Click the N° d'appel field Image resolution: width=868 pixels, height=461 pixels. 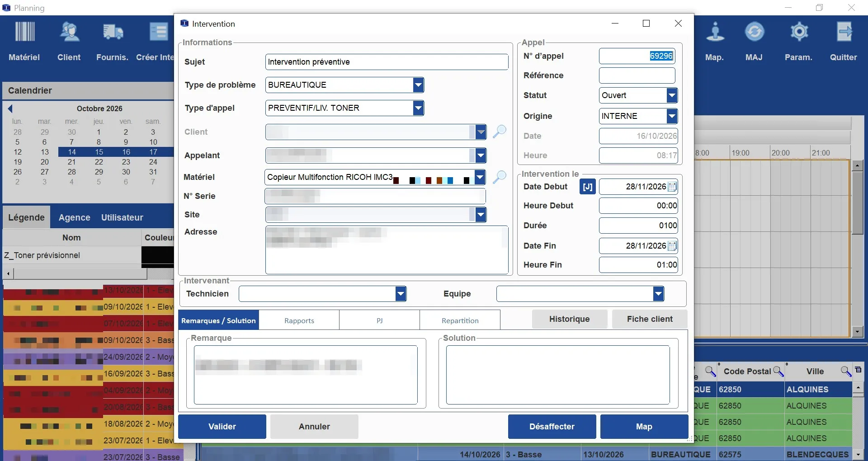(637, 56)
